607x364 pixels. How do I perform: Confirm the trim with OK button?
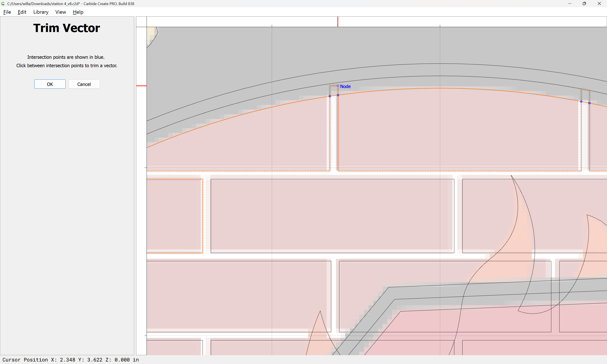click(50, 84)
